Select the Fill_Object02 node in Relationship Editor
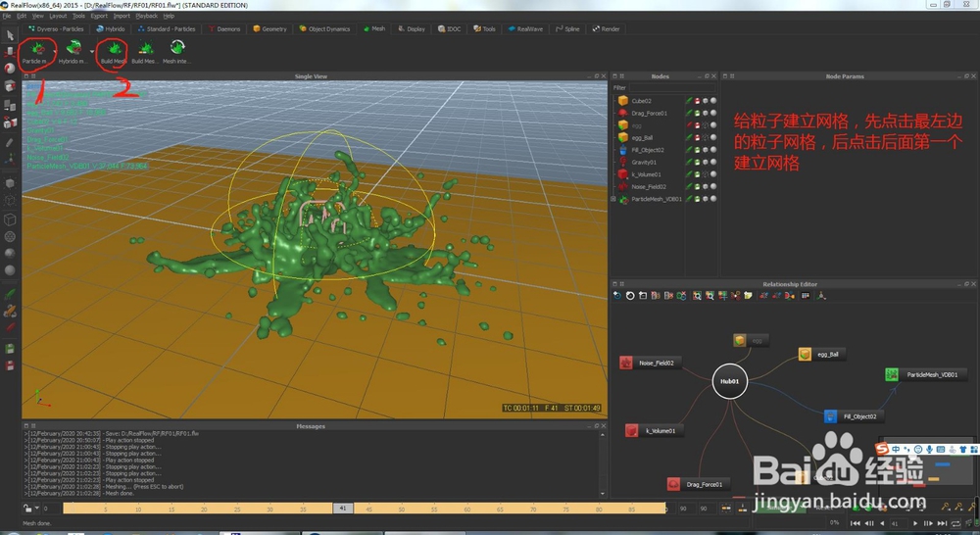This screenshot has height=535, width=980. [x=854, y=416]
